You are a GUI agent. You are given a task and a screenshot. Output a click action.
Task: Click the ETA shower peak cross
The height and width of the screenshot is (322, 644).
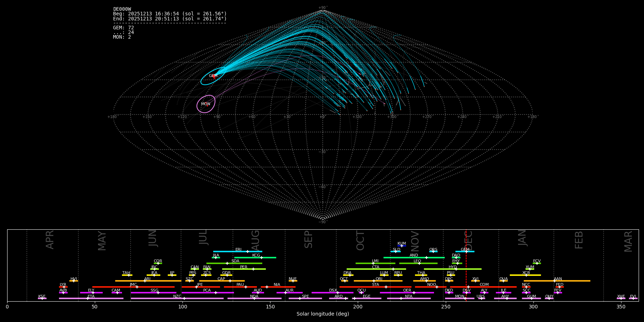click(x=88, y=298)
